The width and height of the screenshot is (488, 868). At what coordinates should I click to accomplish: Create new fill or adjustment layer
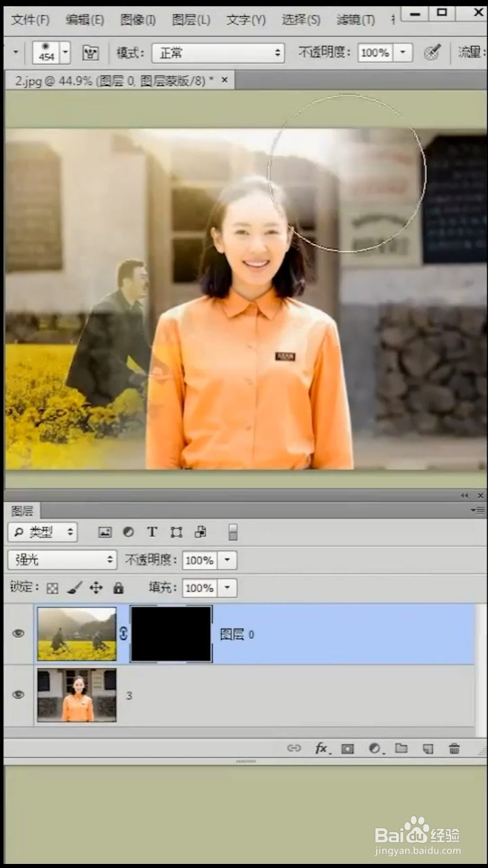375,749
